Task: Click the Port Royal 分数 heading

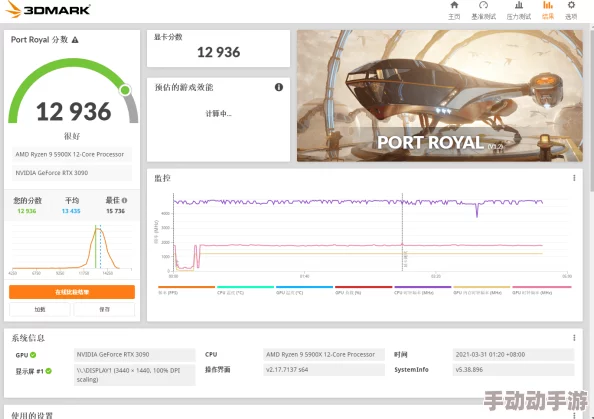Action: coord(39,40)
